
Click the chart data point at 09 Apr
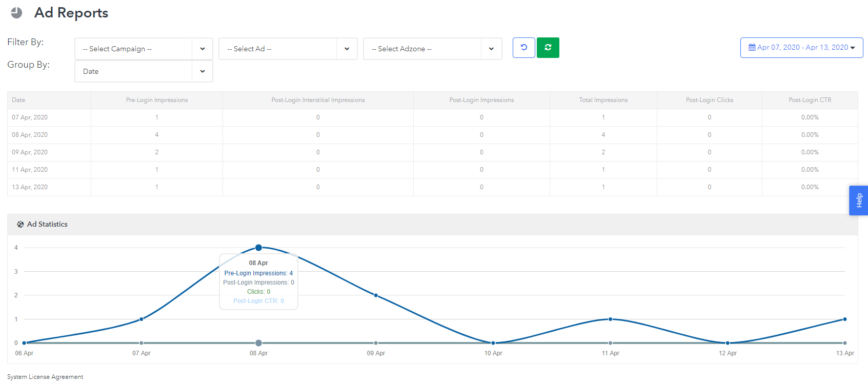point(376,295)
